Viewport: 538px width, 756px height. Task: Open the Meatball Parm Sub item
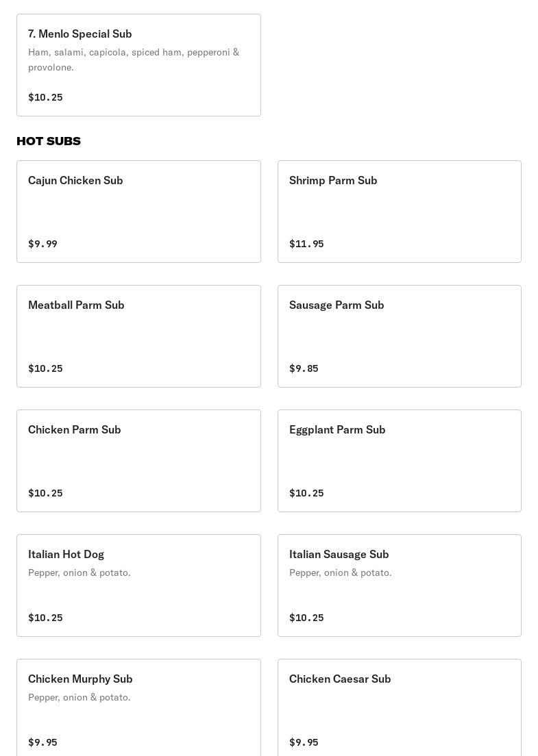click(x=138, y=336)
